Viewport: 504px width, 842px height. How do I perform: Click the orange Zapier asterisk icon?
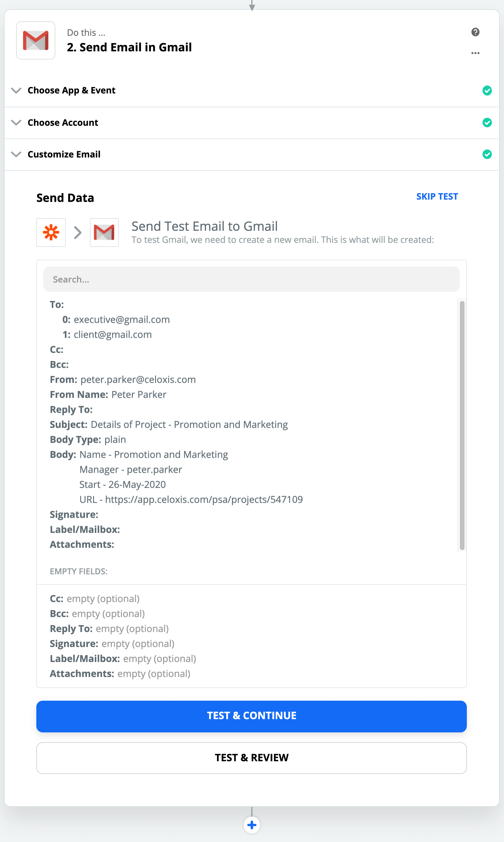pos(51,232)
